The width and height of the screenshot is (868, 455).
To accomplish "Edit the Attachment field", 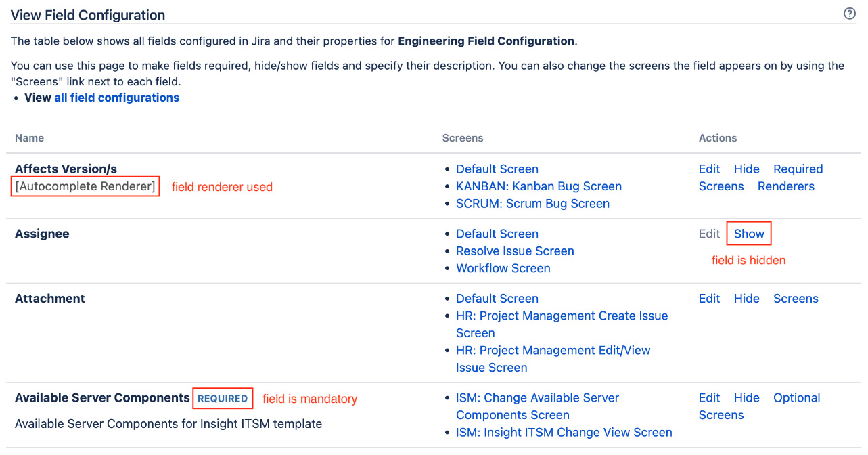I will (708, 298).
